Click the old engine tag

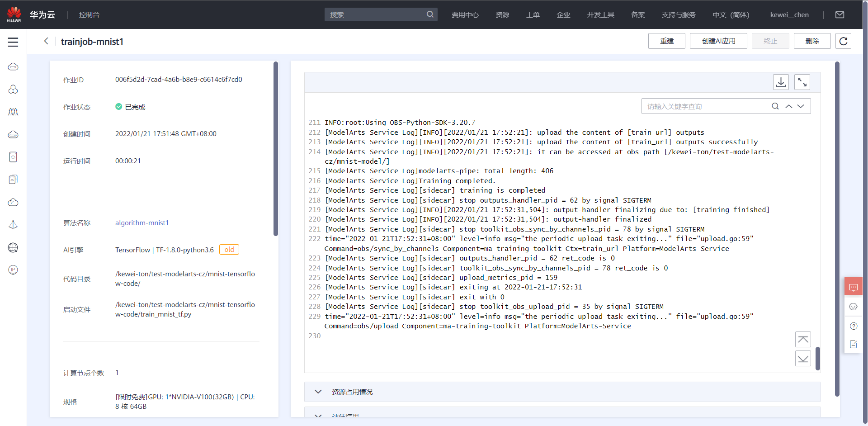pyautogui.click(x=229, y=250)
